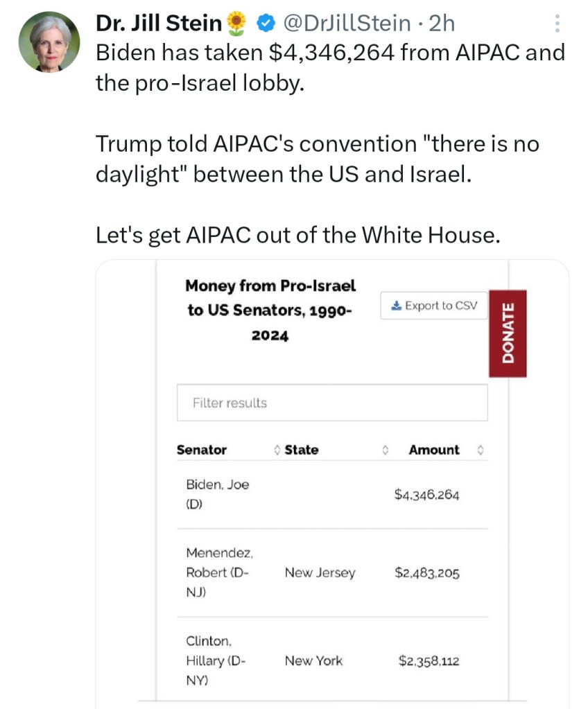Select the Clinton, Hillary senator entry
This screenshot has width=588, height=709.
click(x=216, y=660)
